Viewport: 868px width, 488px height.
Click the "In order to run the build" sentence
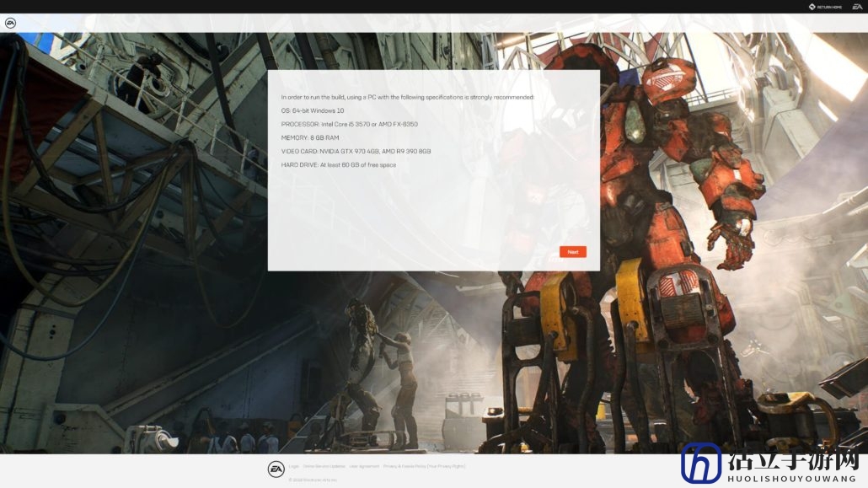coord(407,97)
